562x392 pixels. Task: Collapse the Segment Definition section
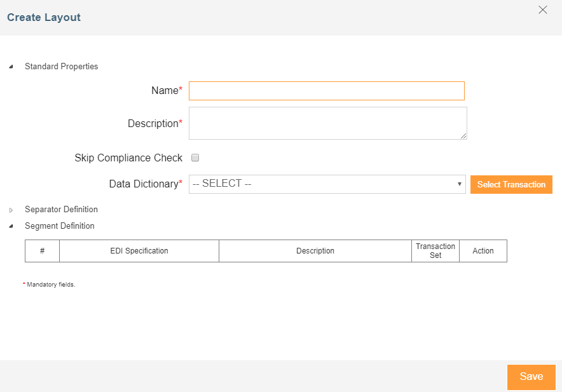pos(11,226)
